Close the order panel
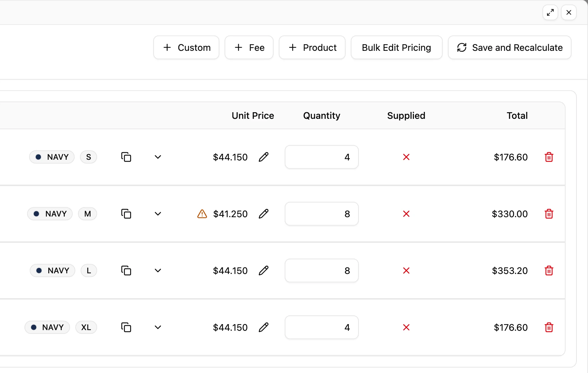This screenshot has width=588, height=373. (569, 13)
